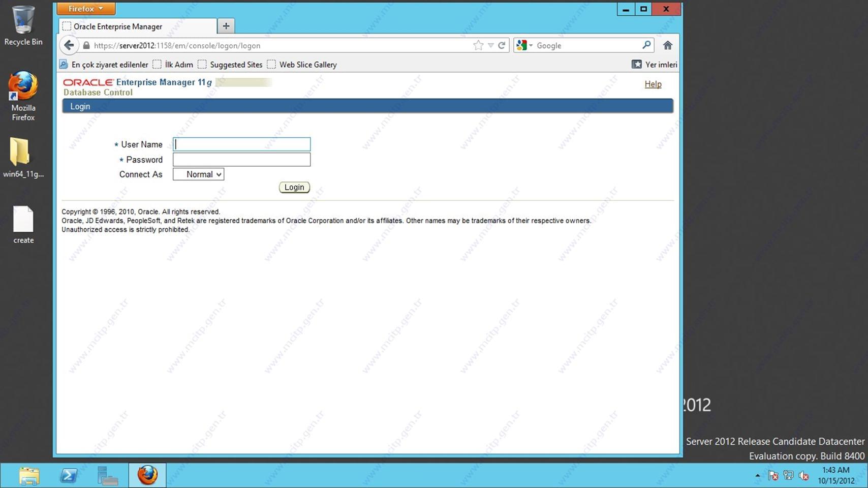868x488 pixels.
Task: Open the En çok ziyaret edilenler bookmark
Action: (104, 65)
